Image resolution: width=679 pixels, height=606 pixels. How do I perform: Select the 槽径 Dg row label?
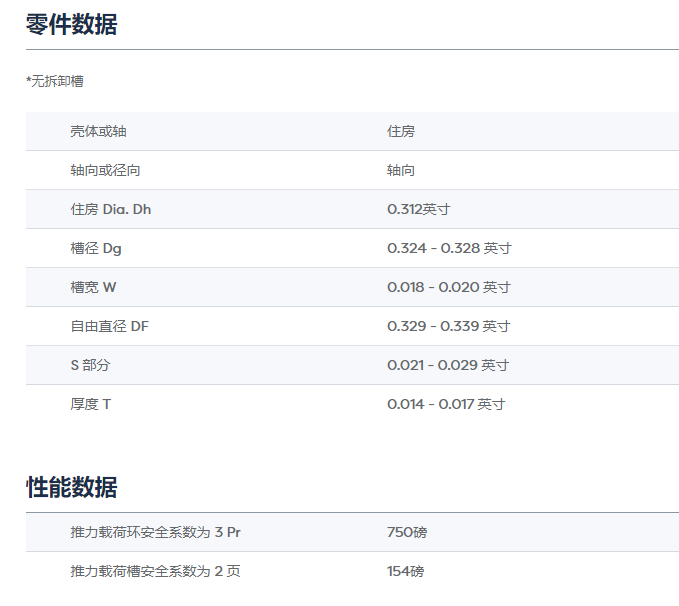tap(96, 248)
